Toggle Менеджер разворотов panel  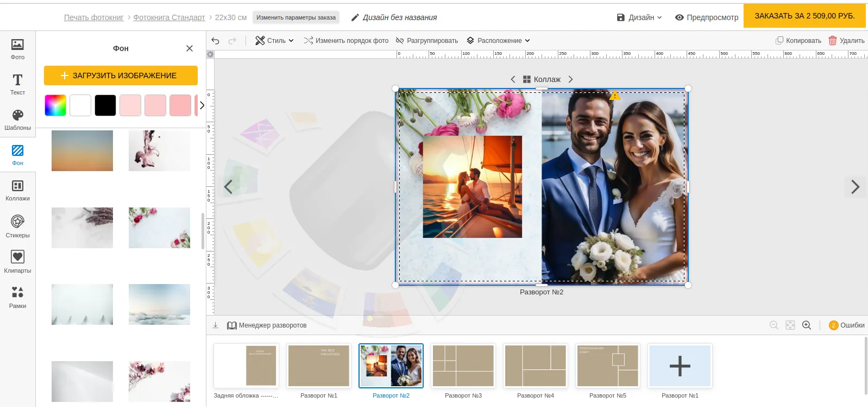[267, 325]
